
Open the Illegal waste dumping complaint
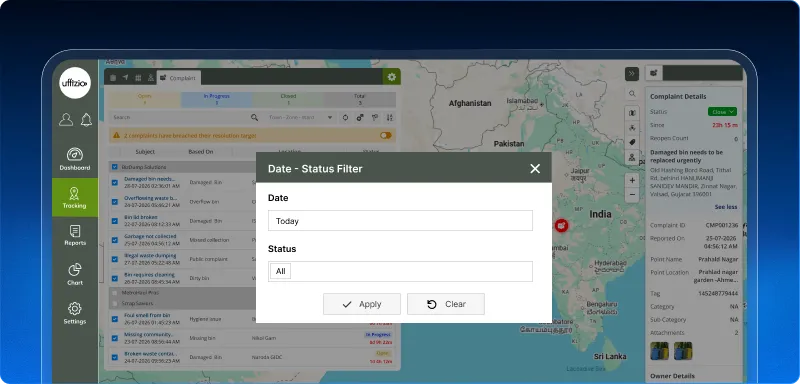click(150, 255)
